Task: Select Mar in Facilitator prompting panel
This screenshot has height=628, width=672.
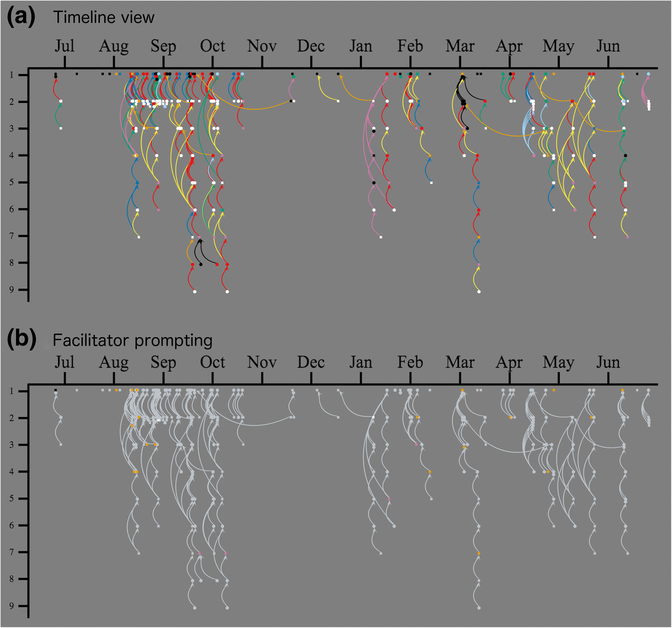Action: [x=460, y=362]
